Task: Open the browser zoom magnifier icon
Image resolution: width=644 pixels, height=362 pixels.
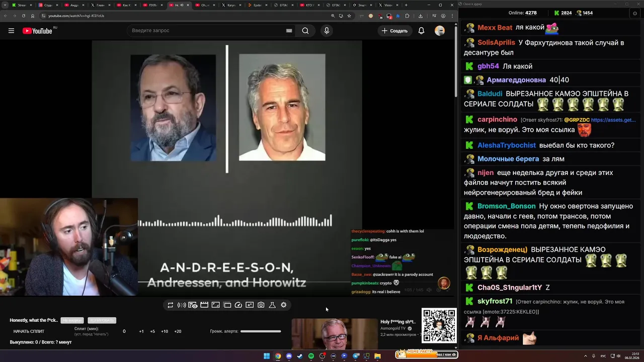Action: point(333,16)
